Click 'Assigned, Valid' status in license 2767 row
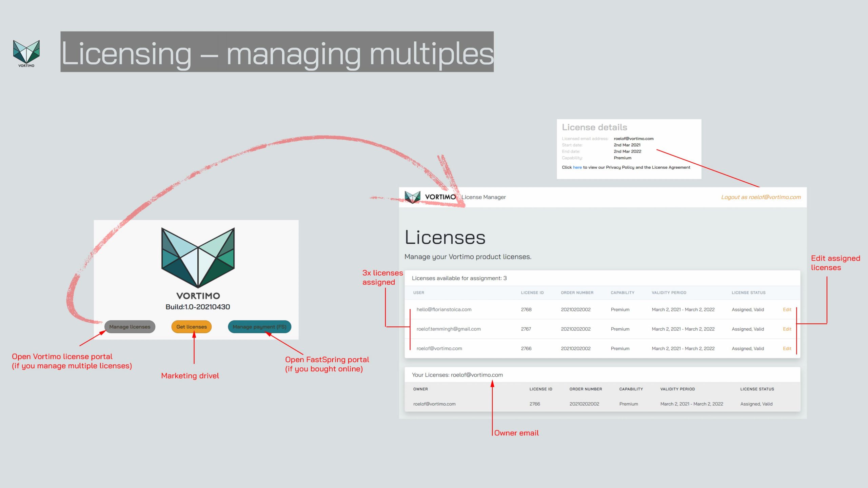This screenshot has height=488, width=868. click(748, 329)
